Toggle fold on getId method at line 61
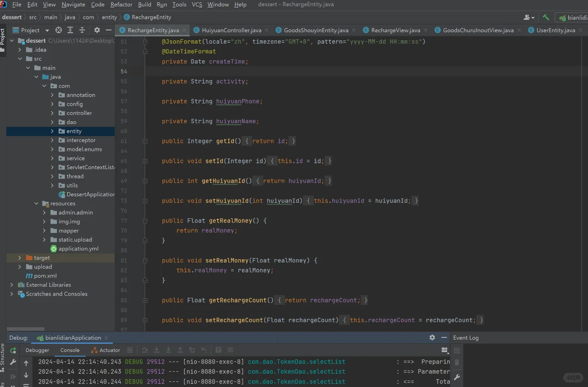Image resolution: width=588 pixels, height=387 pixels. (145, 142)
